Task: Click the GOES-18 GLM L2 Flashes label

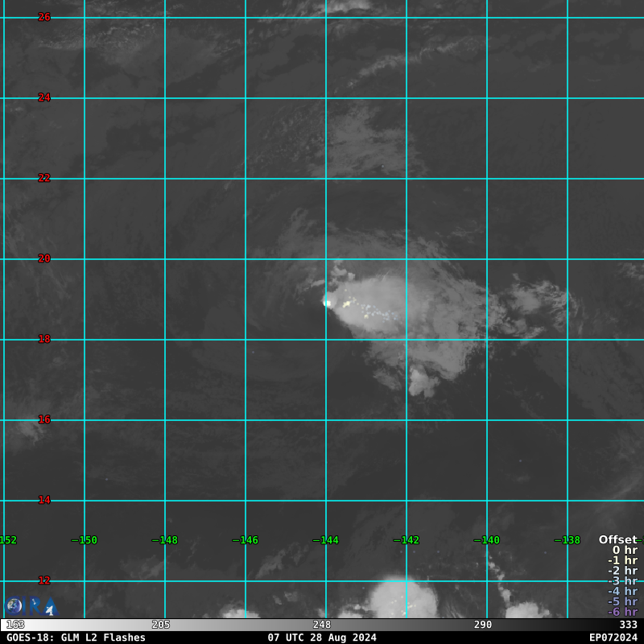Action: (76, 638)
